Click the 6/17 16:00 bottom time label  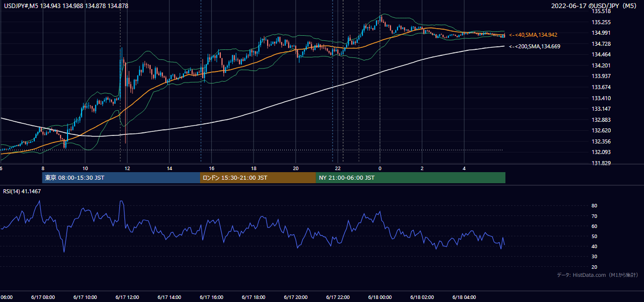pos(212,297)
